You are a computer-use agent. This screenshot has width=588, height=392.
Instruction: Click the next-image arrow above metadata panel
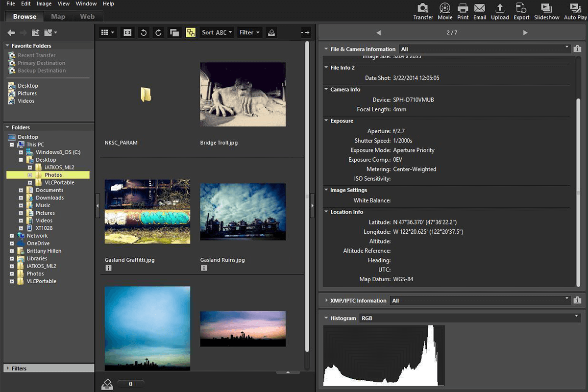[525, 32]
